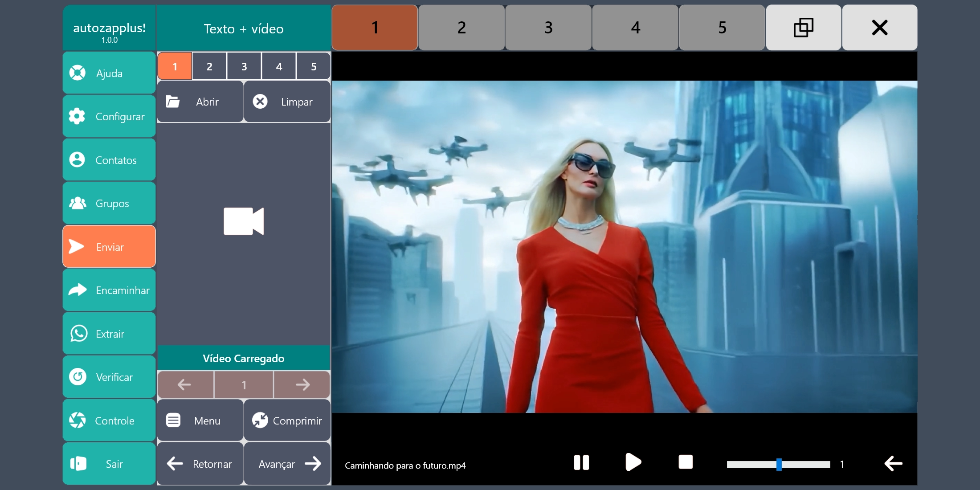Select the Verificar sidebar item
Screen dimensions: 980x490
(x=109, y=377)
